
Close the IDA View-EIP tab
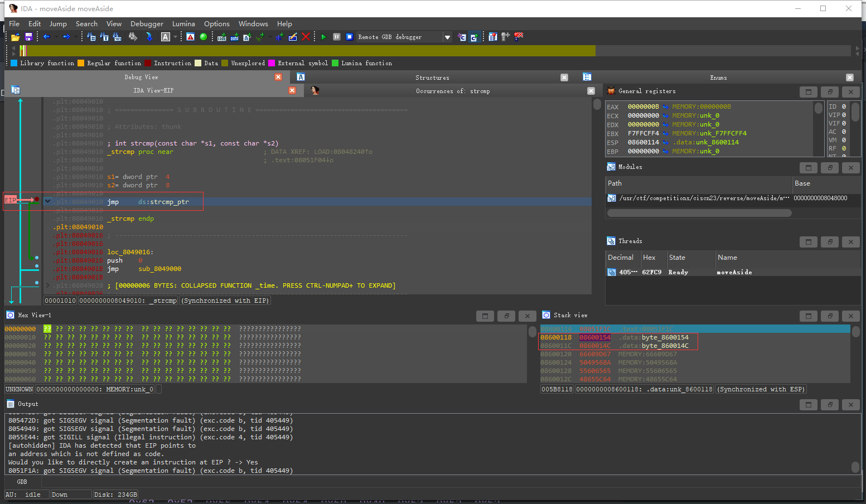click(292, 90)
